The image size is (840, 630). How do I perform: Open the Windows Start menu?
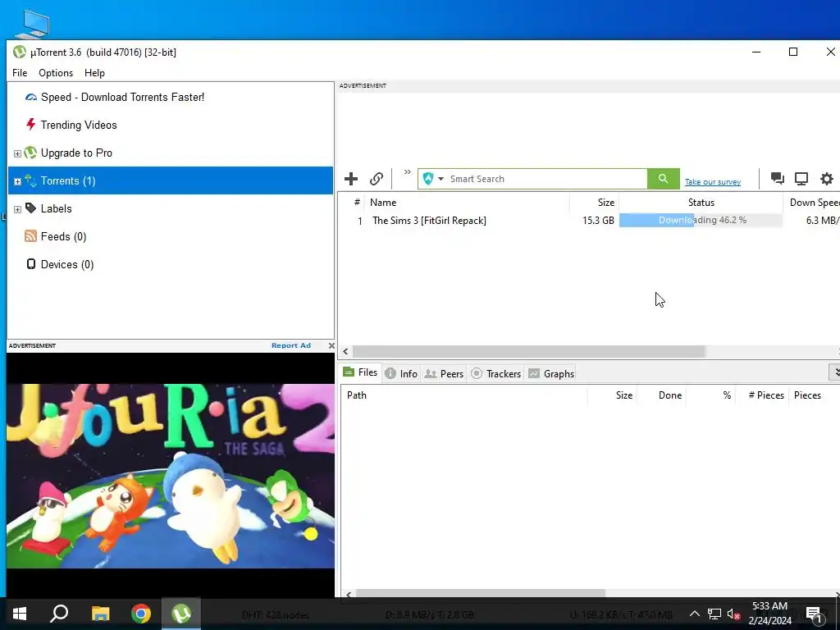[x=20, y=614]
